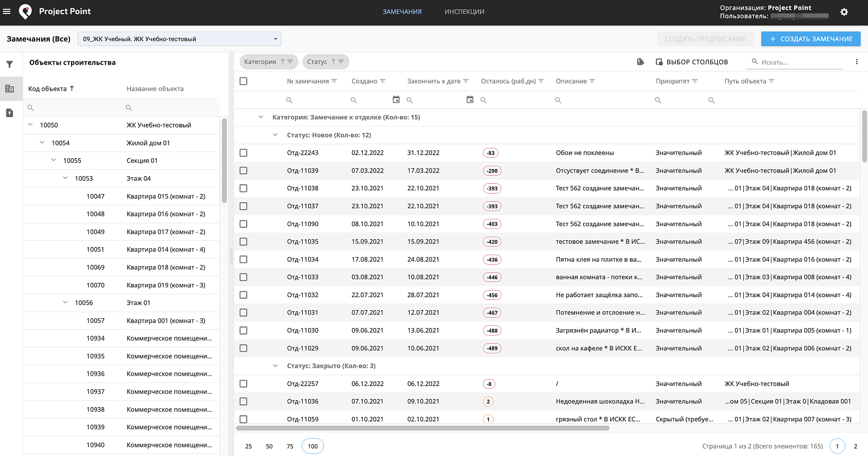Switch to the ЗАМЕЧАНИЯ tab
868x456 pixels.
point(402,12)
